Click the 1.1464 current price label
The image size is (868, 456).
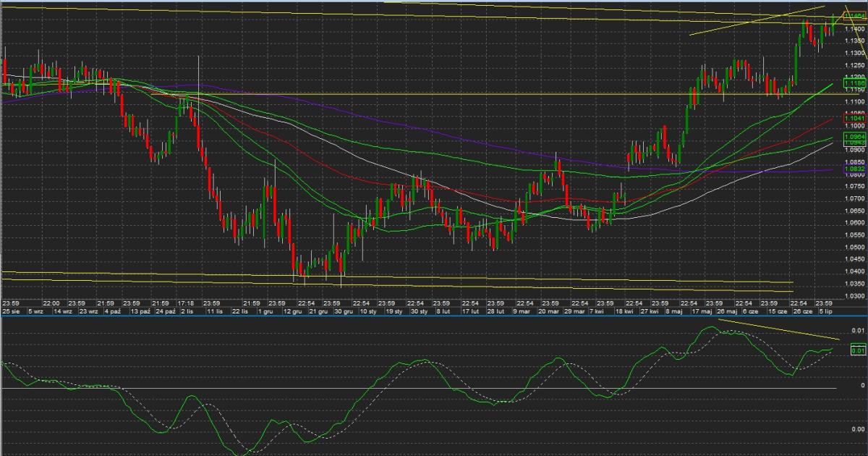coord(854,15)
